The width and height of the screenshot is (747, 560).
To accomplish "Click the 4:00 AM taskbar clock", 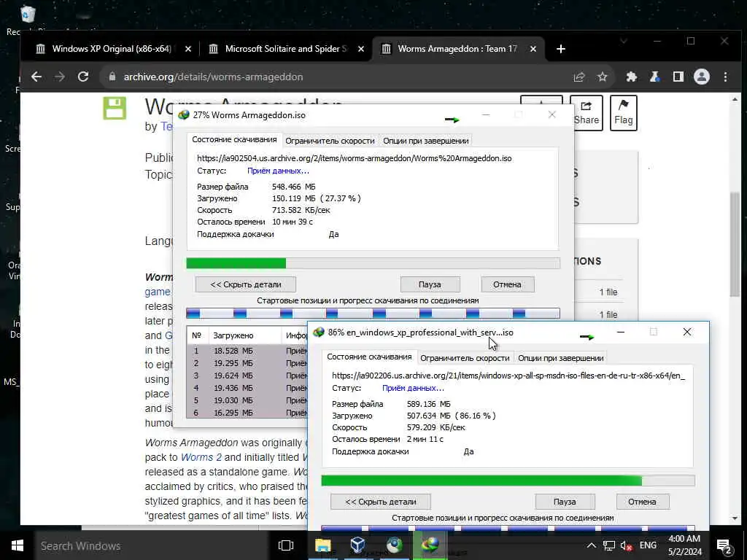I will point(684,545).
